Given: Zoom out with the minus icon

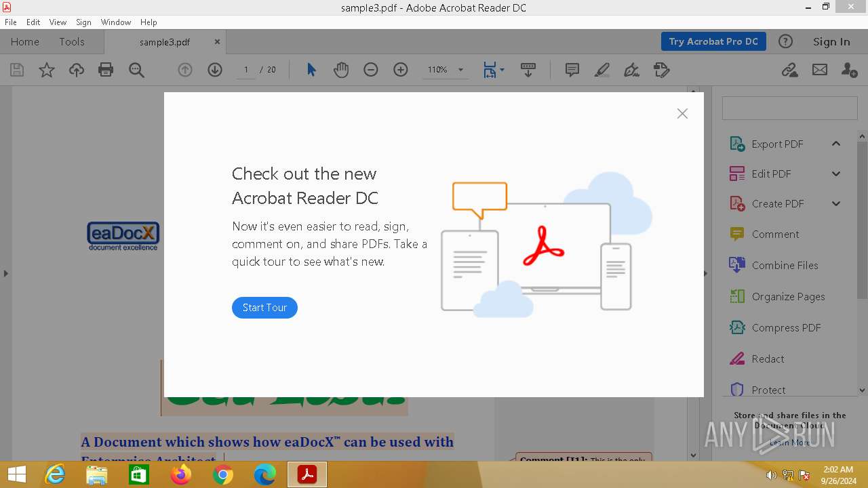Looking at the screenshot, I should (x=370, y=70).
